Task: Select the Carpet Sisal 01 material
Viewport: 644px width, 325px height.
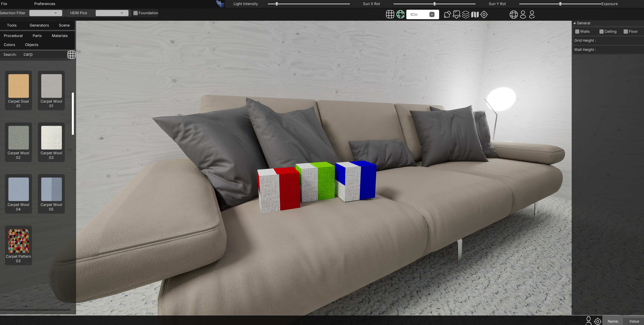Action: point(18,91)
